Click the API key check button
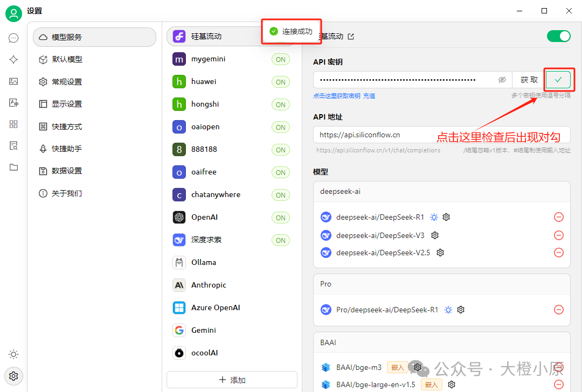 [x=558, y=80]
